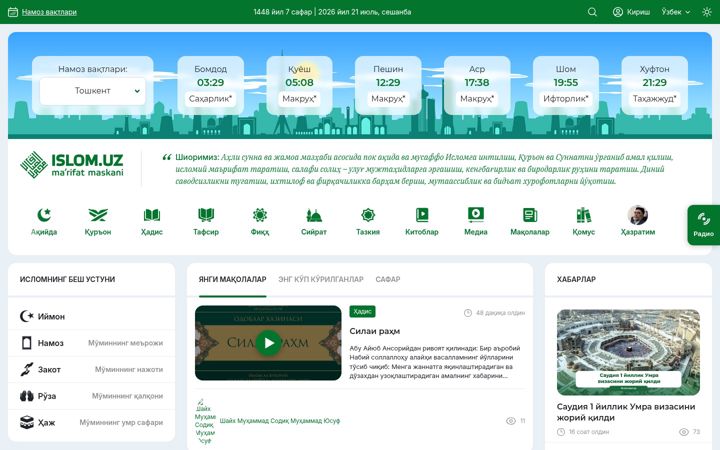Open the Фиқҳ section icon

[260, 215]
